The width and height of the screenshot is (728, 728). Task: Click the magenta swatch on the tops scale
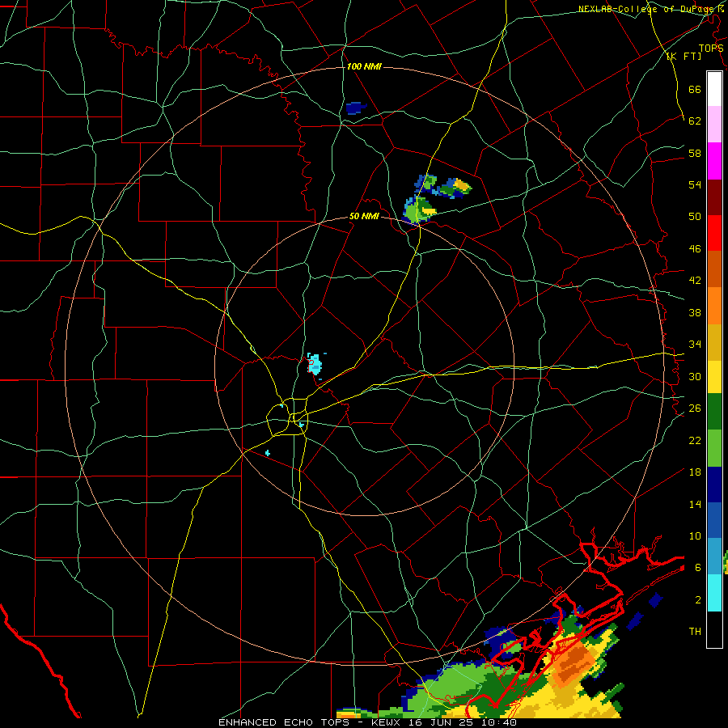[x=714, y=161]
